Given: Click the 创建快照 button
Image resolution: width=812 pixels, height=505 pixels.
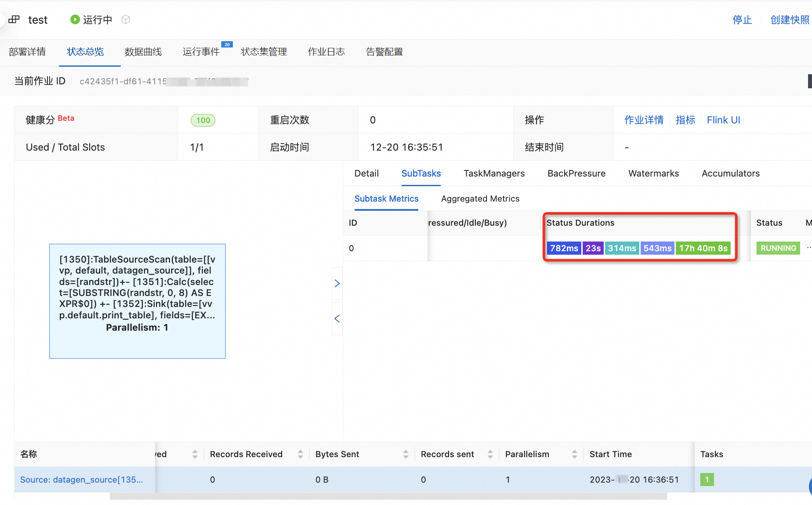Looking at the screenshot, I should tap(790, 20).
